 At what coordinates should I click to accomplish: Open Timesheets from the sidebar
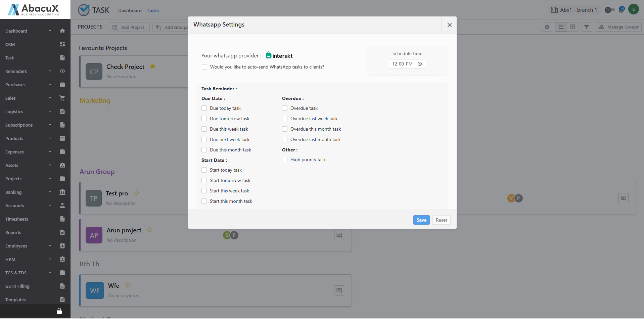(17, 219)
